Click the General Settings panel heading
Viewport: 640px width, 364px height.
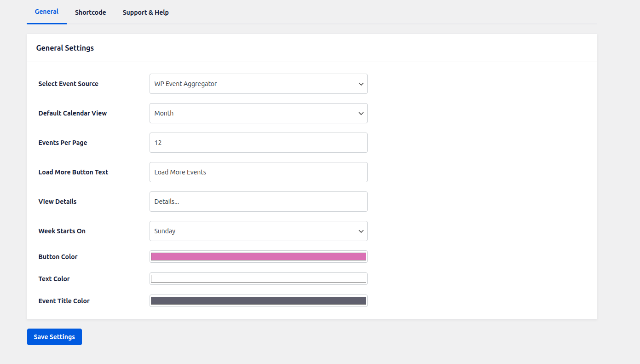pyautogui.click(x=65, y=48)
